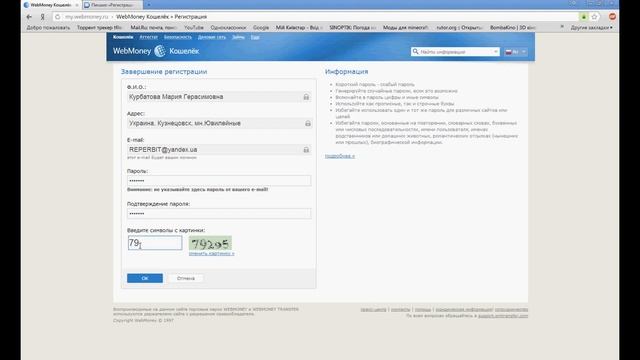The height and width of the screenshot is (360, 640).
Task: Click the green lock icon in address bar
Action: (x=584, y=17)
